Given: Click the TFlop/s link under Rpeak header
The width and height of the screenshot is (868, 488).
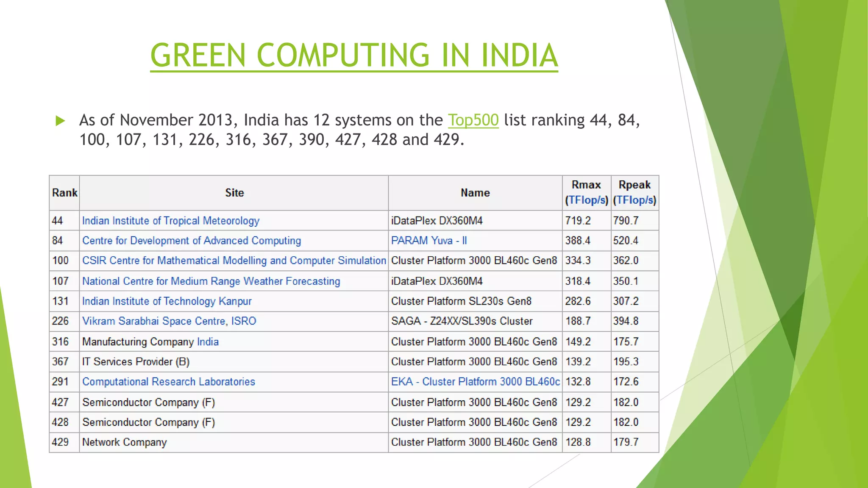Looking at the screenshot, I should coord(634,200).
